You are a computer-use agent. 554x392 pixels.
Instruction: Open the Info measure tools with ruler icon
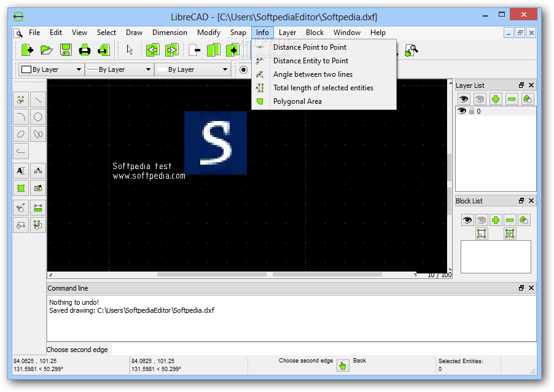38,208
